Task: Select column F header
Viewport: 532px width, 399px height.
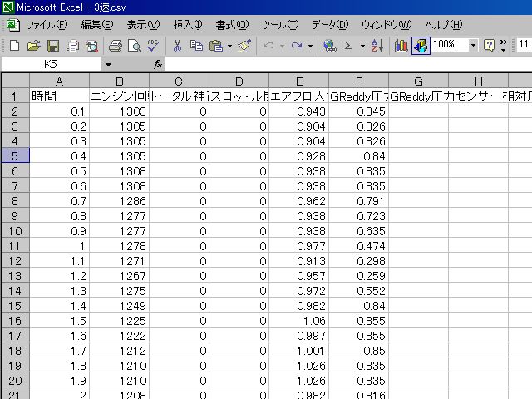Action: (x=358, y=81)
